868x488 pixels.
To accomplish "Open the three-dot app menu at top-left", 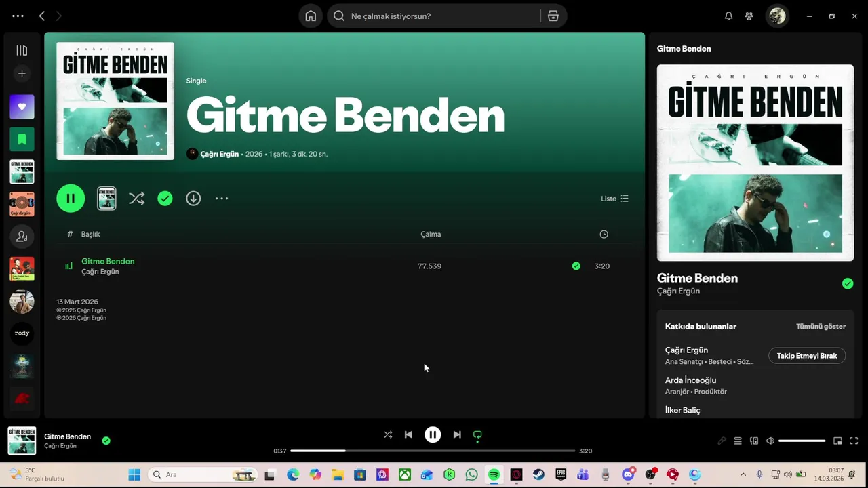I will (18, 16).
